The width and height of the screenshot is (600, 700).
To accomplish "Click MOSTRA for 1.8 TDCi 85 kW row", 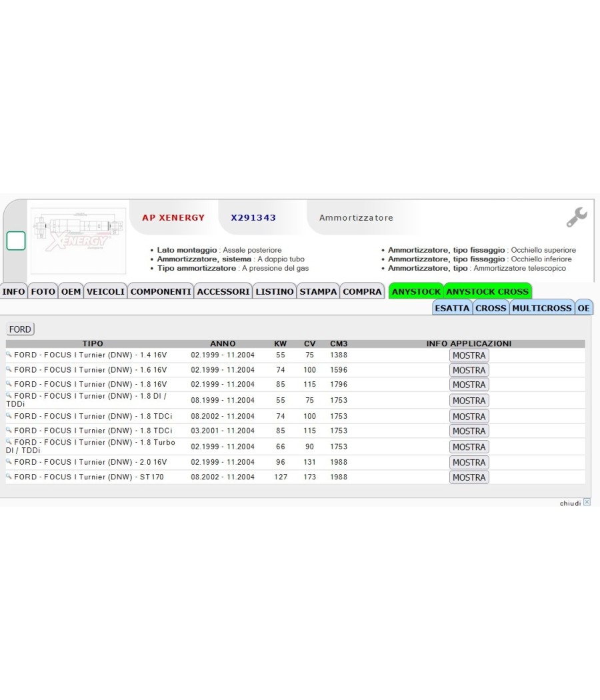I will (469, 431).
